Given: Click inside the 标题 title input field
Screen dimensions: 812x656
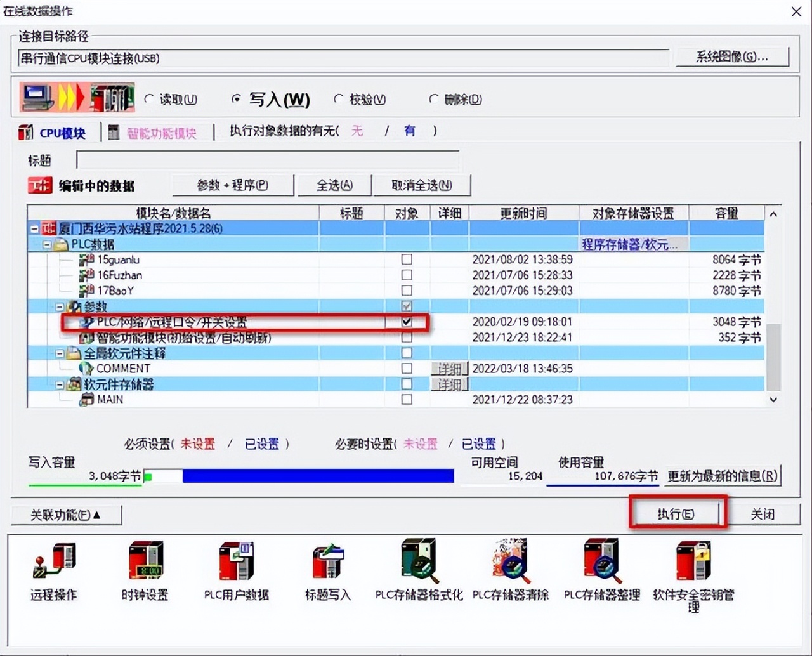Looking at the screenshot, I should tap(266, 161).
